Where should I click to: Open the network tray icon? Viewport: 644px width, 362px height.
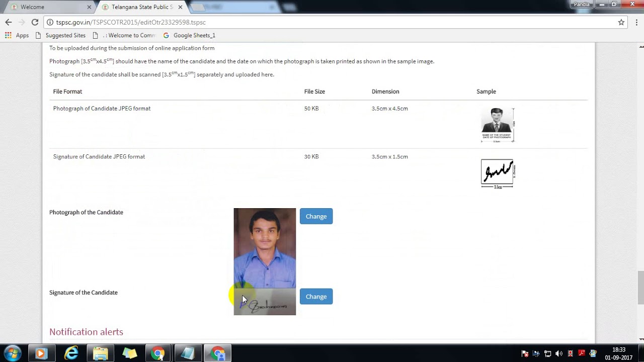click(x=548, y=353)
